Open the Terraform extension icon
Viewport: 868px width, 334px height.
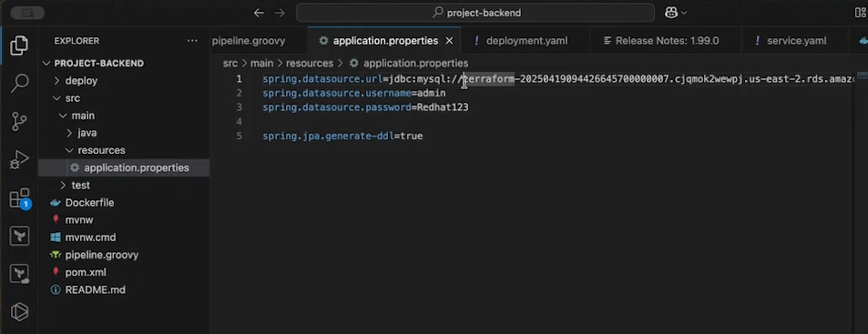coord(19,236)
